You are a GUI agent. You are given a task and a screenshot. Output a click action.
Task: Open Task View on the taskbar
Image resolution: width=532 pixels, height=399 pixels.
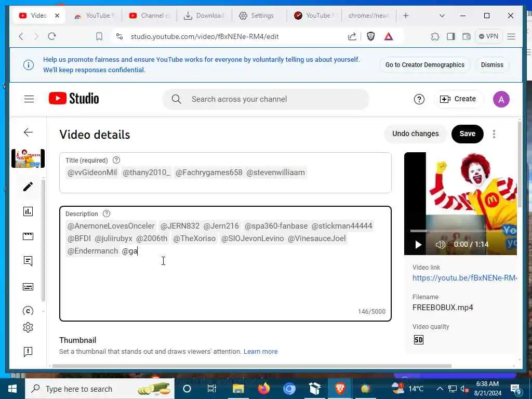212,389
